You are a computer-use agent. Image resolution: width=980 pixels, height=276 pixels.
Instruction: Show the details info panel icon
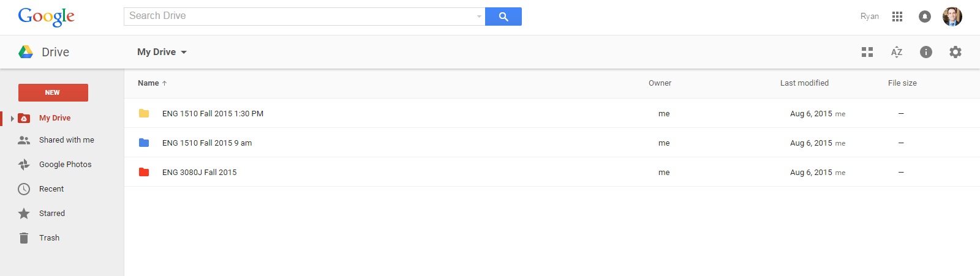coord(926,52)
